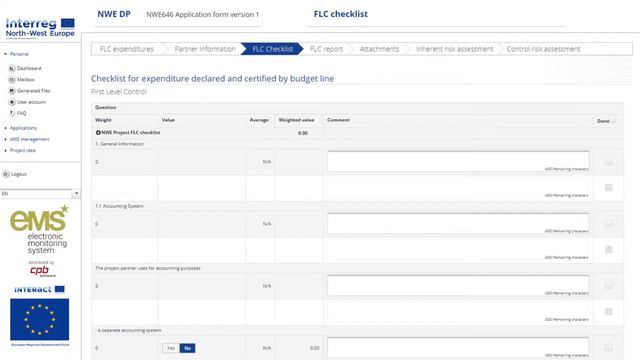Open the Control risk assessment step

coord(543,49)
